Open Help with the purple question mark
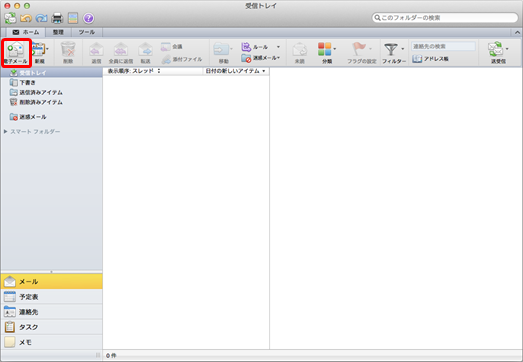 tap(88, 18)
